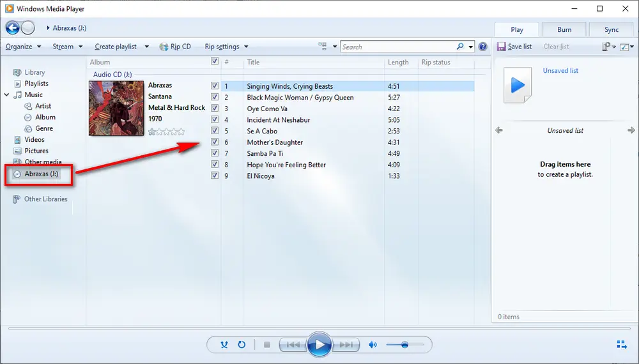
Task: Uncheck track 6 Mother's Daughter checkbox
Action: tap(214, 142)
